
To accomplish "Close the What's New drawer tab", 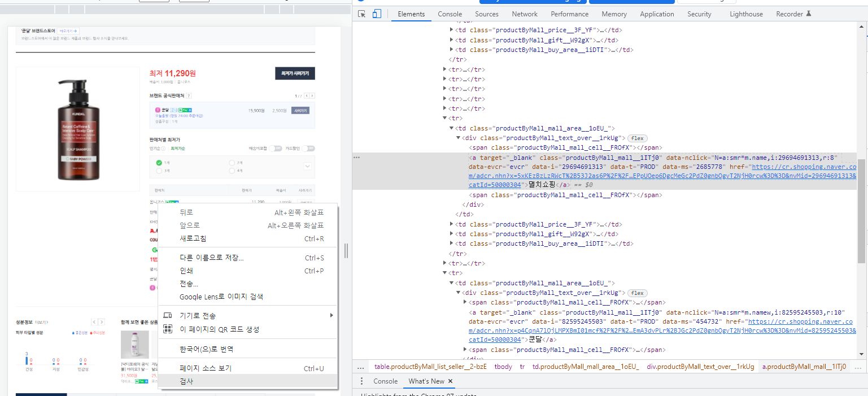I will (x=451, y=381).
